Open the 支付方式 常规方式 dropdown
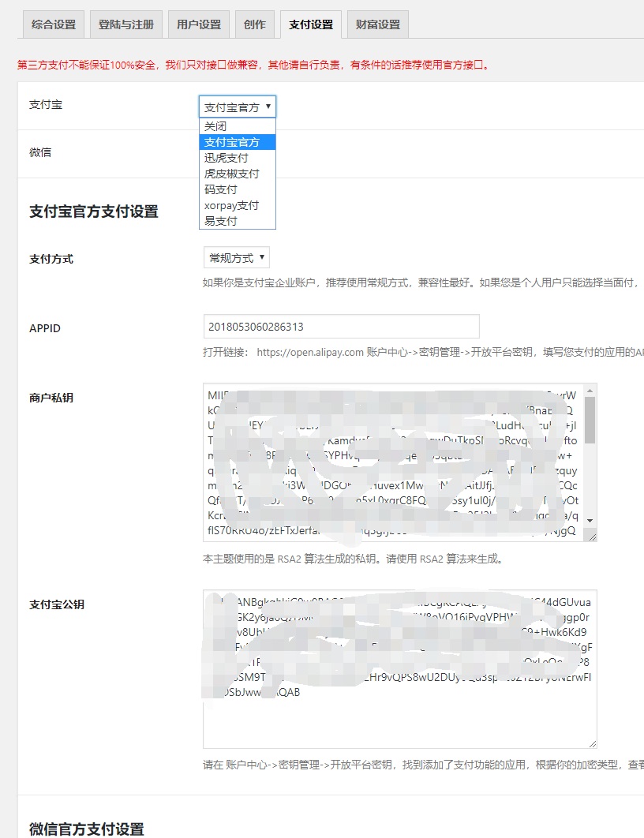The width and height of the screenshot is (644, 838). [x=236, y=257]
